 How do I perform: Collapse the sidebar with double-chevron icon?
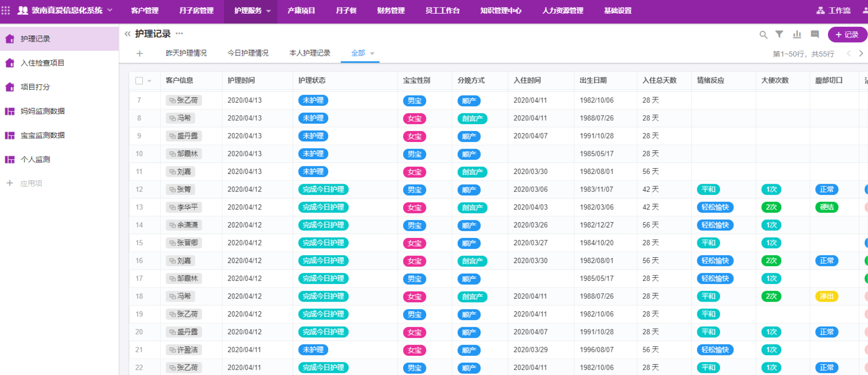click(127, 34)
